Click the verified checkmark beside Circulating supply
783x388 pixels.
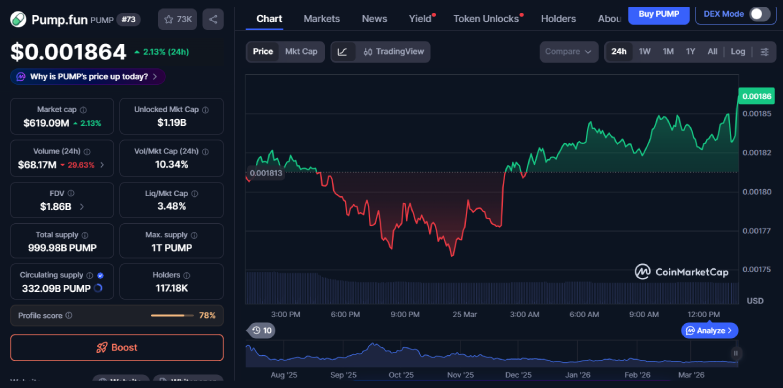coord(100,275)
